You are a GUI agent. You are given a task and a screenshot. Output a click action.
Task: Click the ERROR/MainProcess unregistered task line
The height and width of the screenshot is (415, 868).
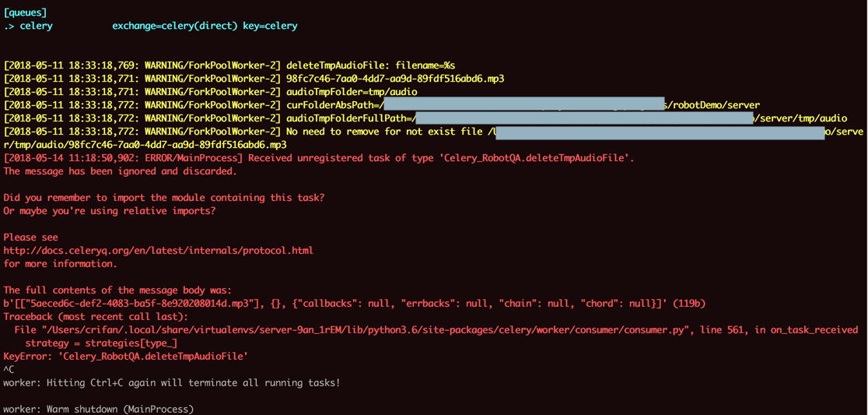tap(319, 158)
